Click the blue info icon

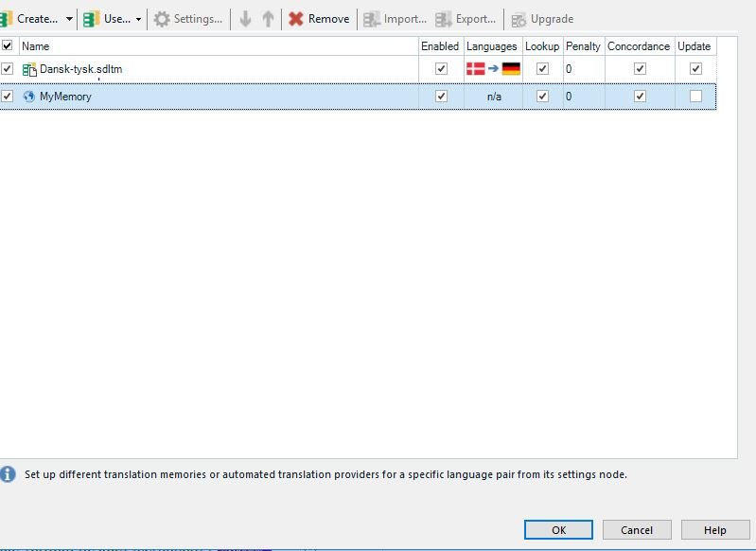pyautogui.click(x=8, y=474)
